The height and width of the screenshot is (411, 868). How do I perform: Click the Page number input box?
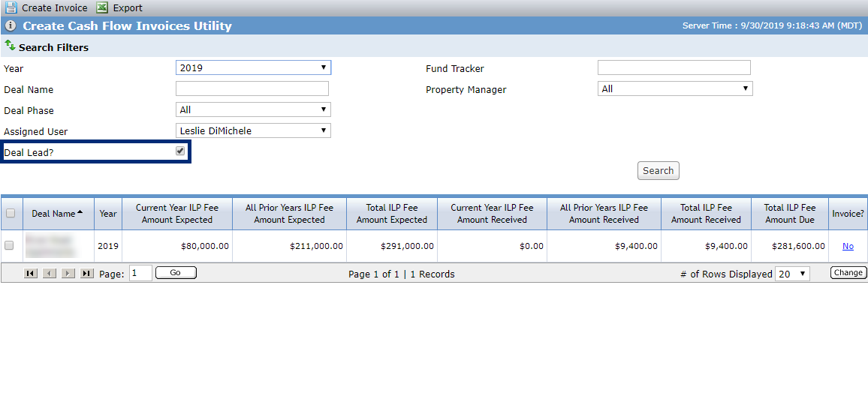[140, 273]
